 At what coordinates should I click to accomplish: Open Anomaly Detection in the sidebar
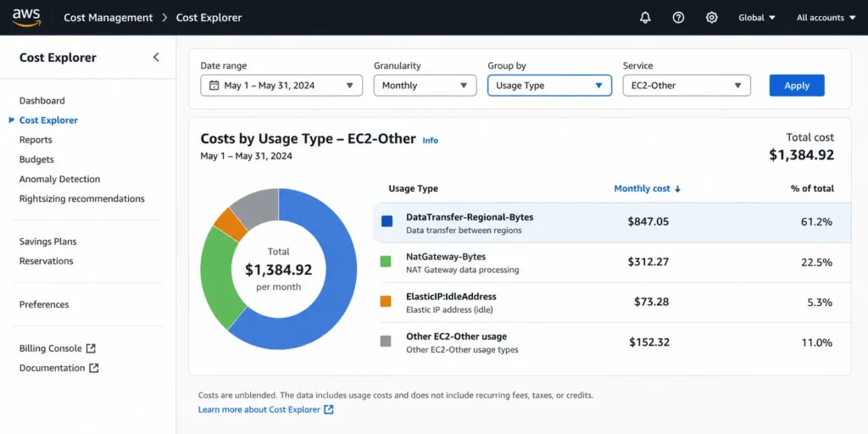tap(60, 180)
